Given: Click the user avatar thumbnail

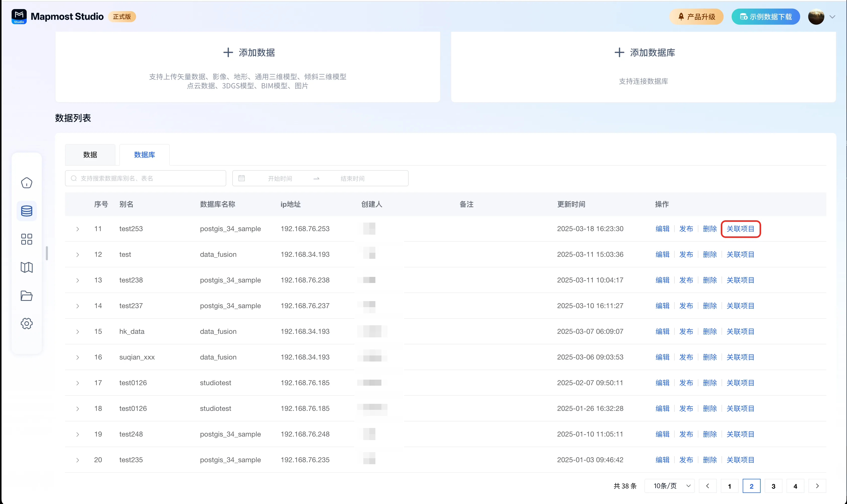Looking at the screenshot, I should pos(816,17).
